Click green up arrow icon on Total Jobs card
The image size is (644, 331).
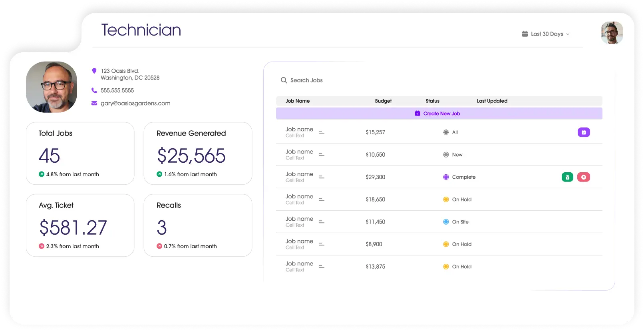pos(42,174)
